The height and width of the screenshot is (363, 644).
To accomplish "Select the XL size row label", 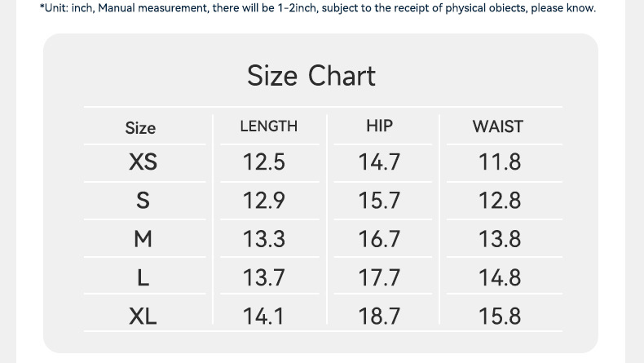I will [143, 316].
